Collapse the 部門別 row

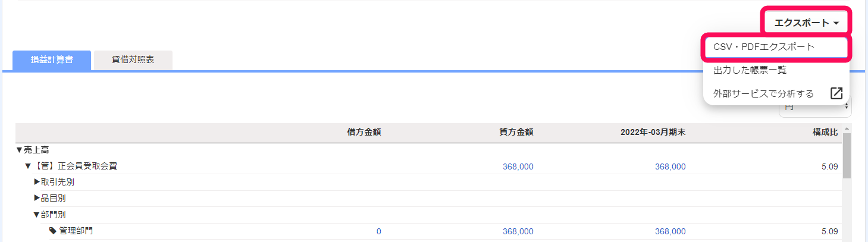[36, 215]
